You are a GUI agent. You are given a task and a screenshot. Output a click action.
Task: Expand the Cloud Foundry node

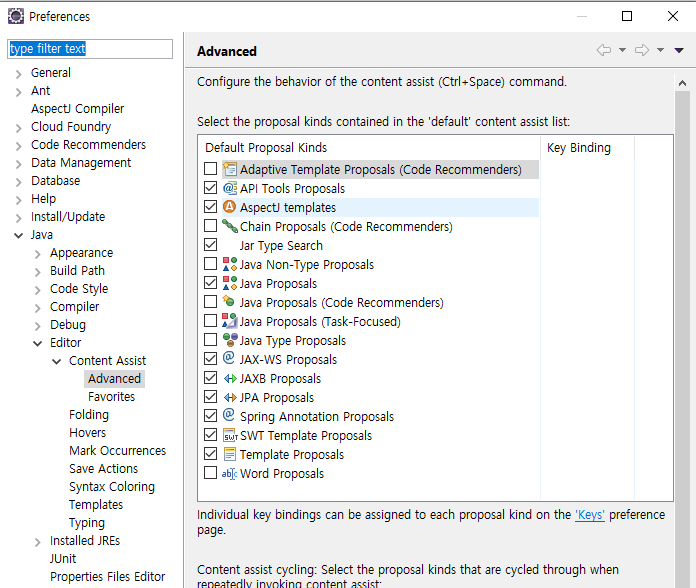[x=19, y=128]
